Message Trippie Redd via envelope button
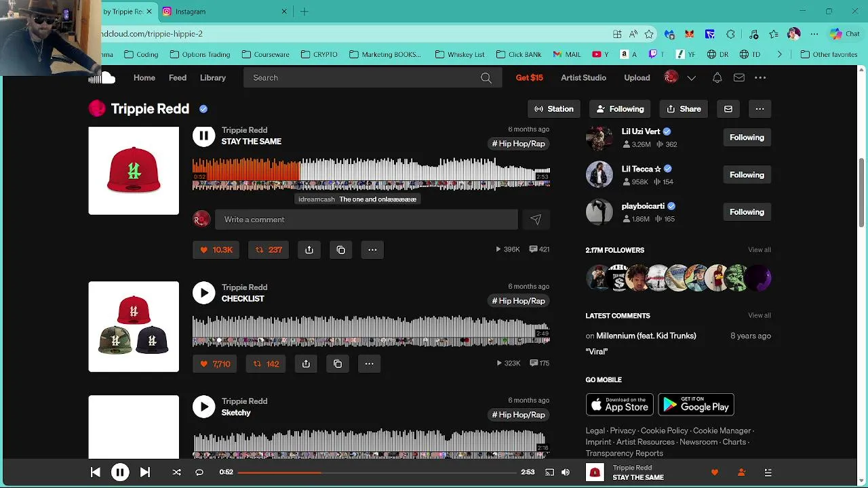This screenshot has width=868, height=488. 728,109
